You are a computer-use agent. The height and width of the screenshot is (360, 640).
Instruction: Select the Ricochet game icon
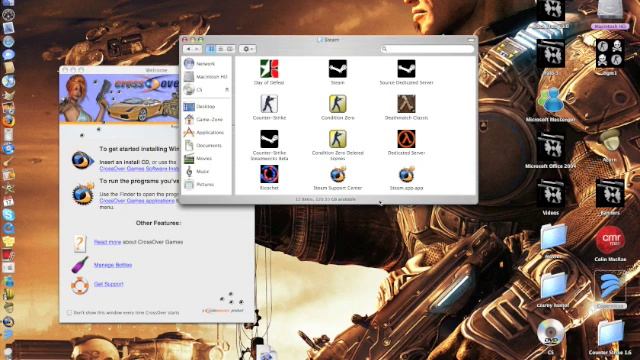[x=269, y=174]
